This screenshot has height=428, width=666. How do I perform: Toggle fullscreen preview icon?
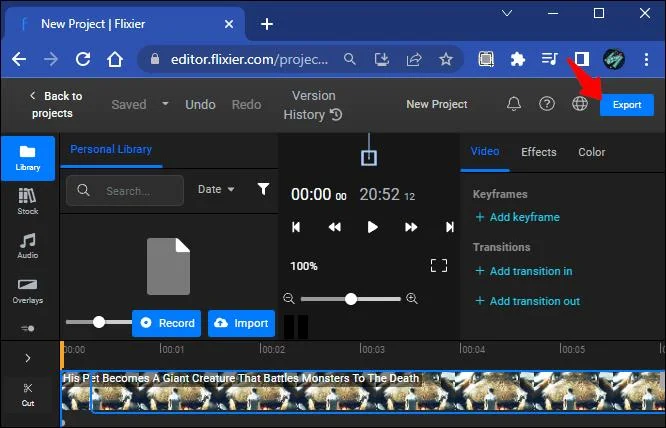pyautogui.click(x=439, y=266)
